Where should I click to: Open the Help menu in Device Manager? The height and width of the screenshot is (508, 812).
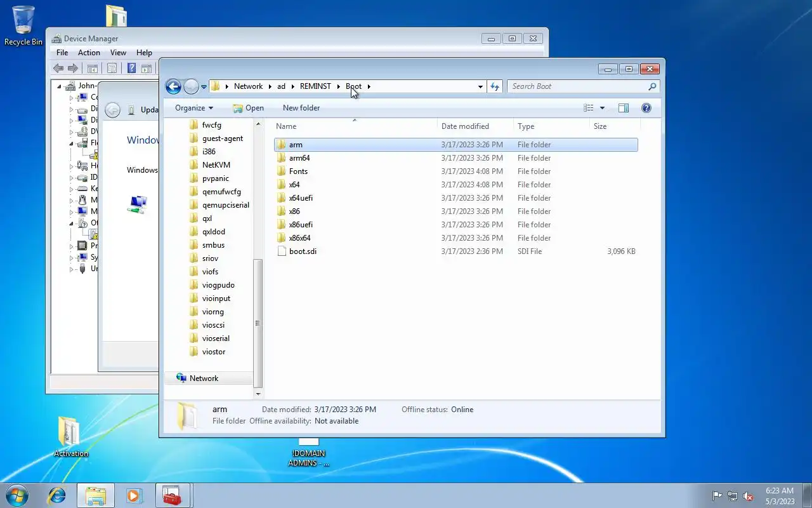pos(144,53)
